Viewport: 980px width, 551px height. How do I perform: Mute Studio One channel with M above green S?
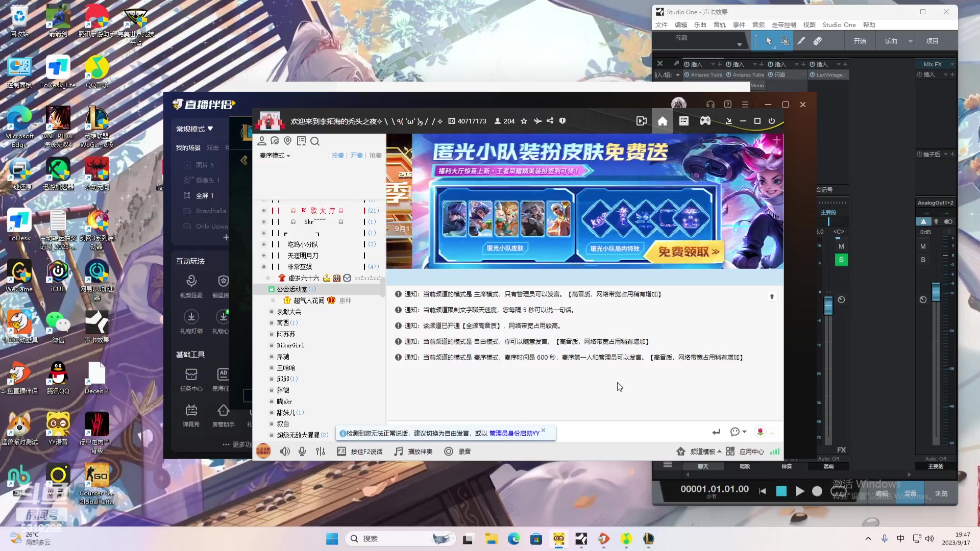(x=841, y=246)
